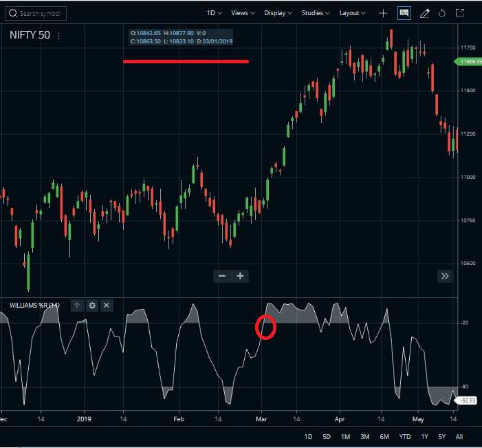Click the Apr date axis label
This screenshot has height=448, width=482.
coord(340,419)
